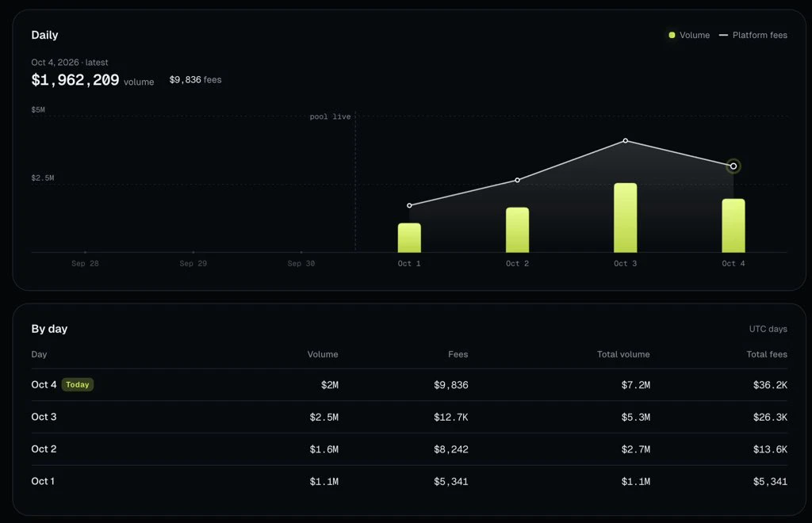This screenshot has height=523, width=812.
Task: Sort by the Volume column header
Action: click(x=323, y=354)
